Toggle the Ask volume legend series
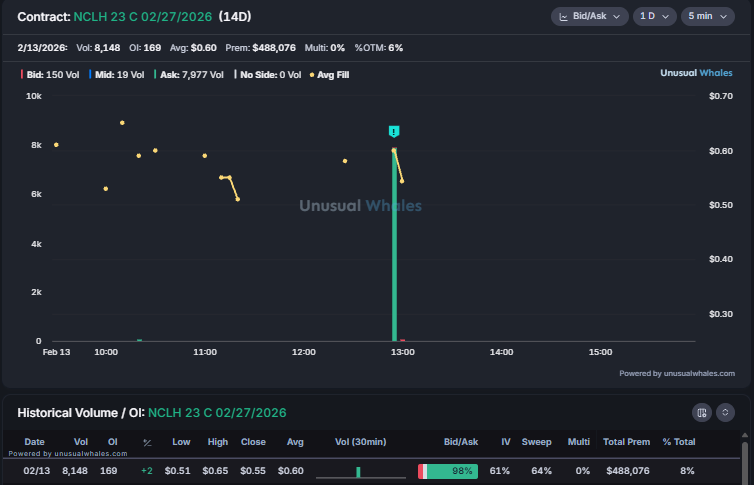 click(188, 74)
